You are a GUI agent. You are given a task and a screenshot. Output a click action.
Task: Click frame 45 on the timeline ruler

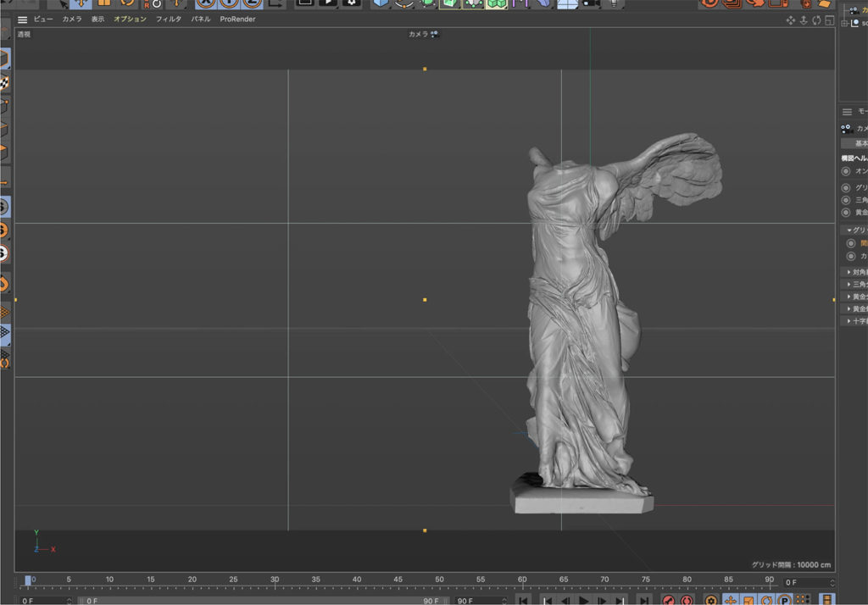tap(398, 580)
